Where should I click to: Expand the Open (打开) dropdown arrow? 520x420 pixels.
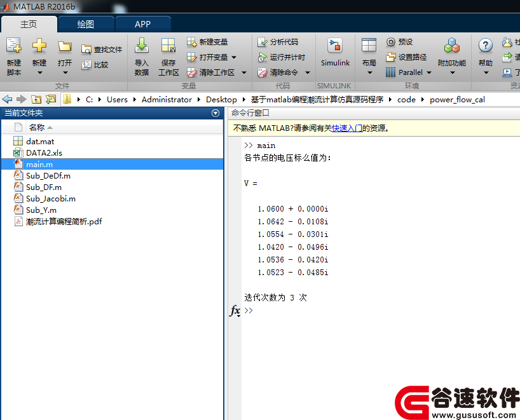65,72
